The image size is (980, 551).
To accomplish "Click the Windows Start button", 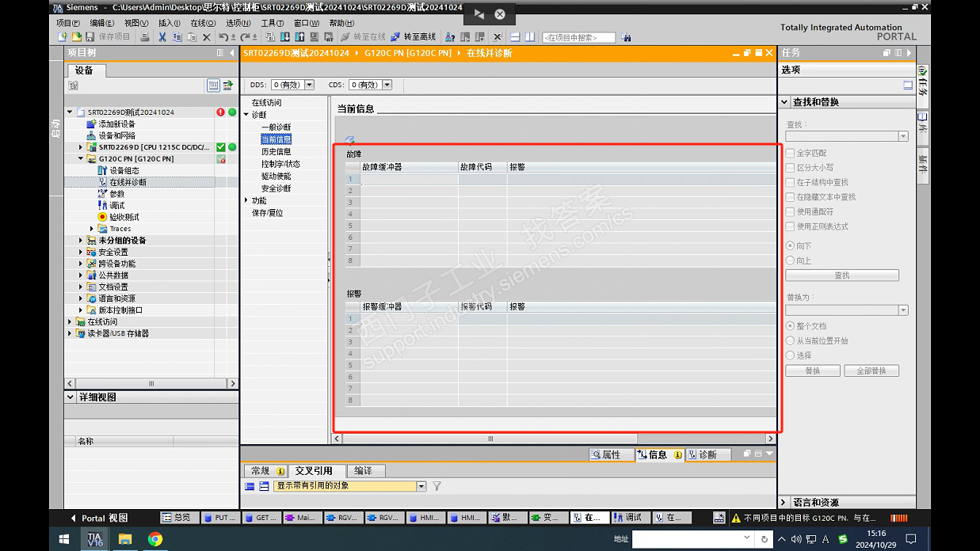I will [x=64, y=539].
